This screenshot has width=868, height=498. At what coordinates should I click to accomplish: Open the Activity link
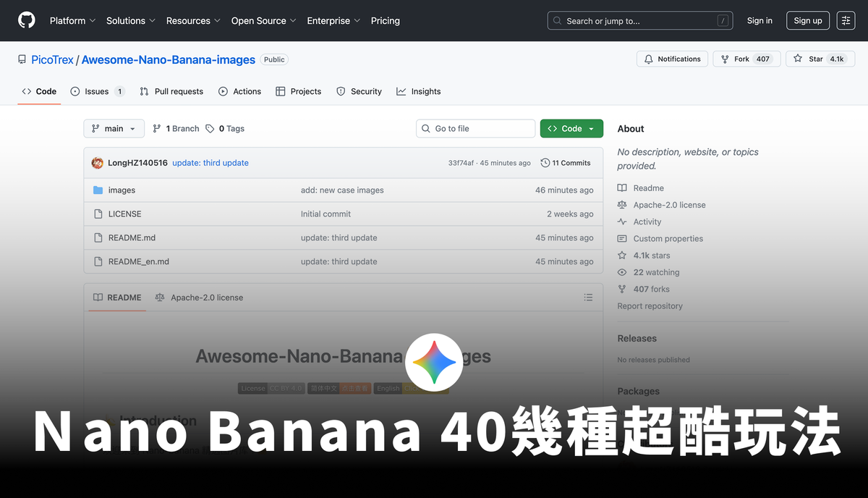[x=639, y=222]
